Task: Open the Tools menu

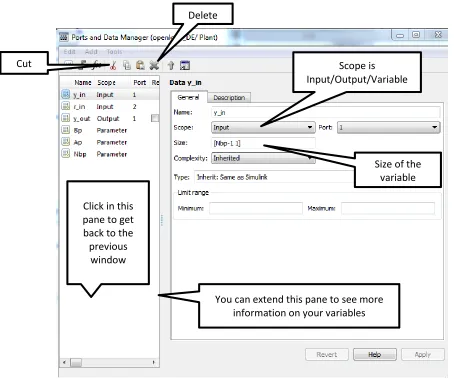Action: coord(114,51)
